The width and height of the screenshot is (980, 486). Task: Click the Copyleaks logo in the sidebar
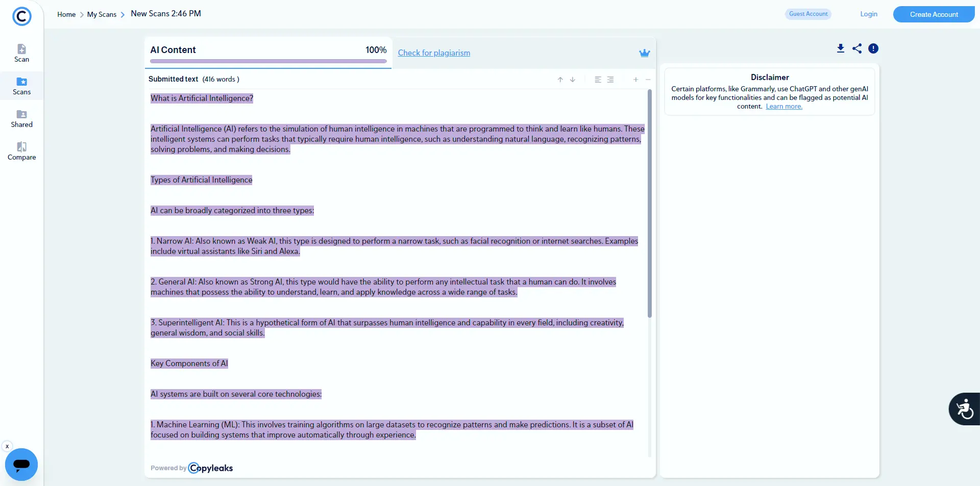coord(21,16)
